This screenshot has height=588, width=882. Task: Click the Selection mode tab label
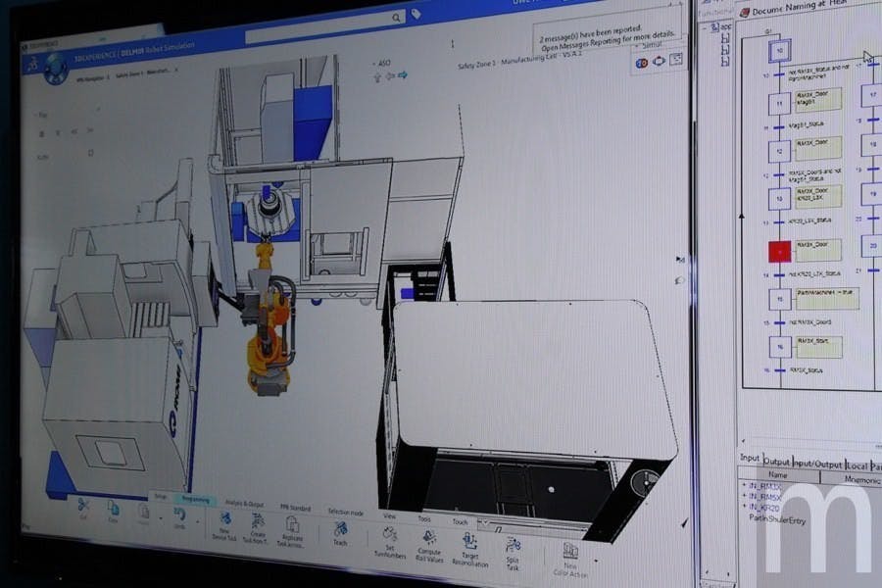click(x=345, y=512)
